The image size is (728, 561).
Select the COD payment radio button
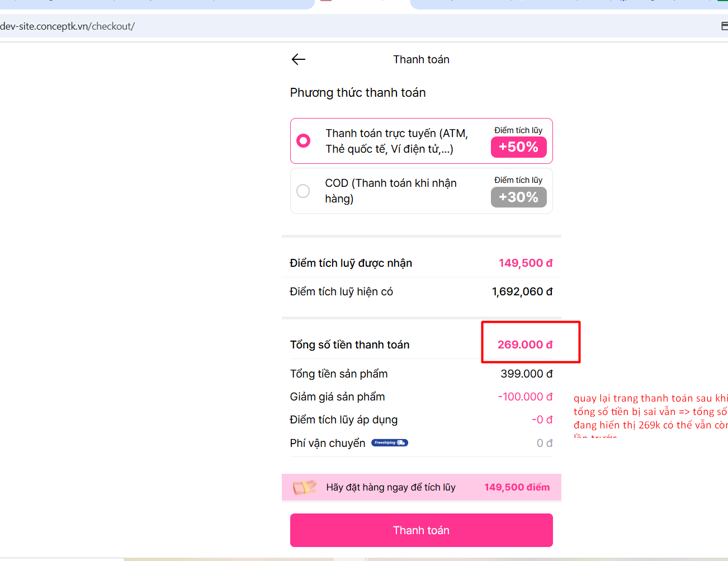click(303, 191)
